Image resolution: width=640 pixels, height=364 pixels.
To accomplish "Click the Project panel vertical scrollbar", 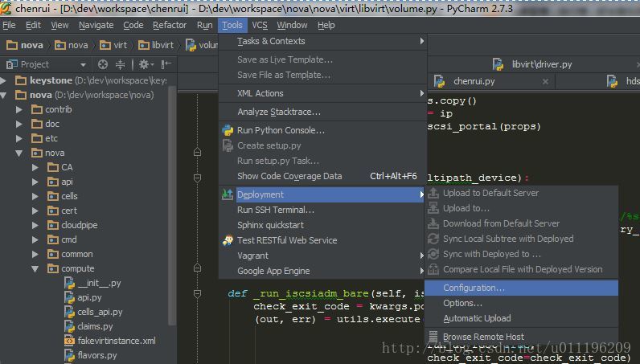I will click(172, 206).
